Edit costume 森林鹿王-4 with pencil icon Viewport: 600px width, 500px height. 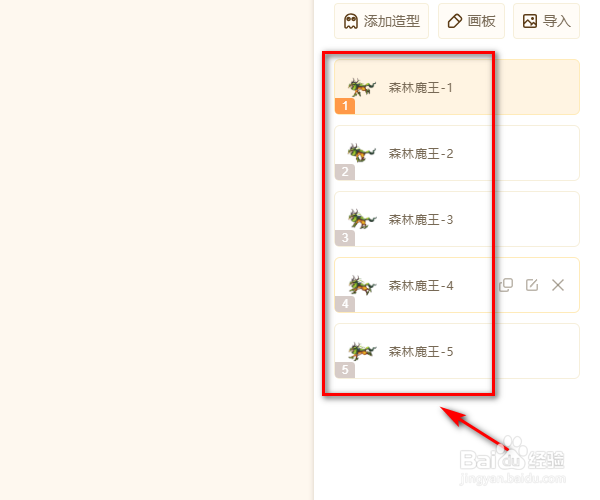pyautogui.click(x=532, y=285)
